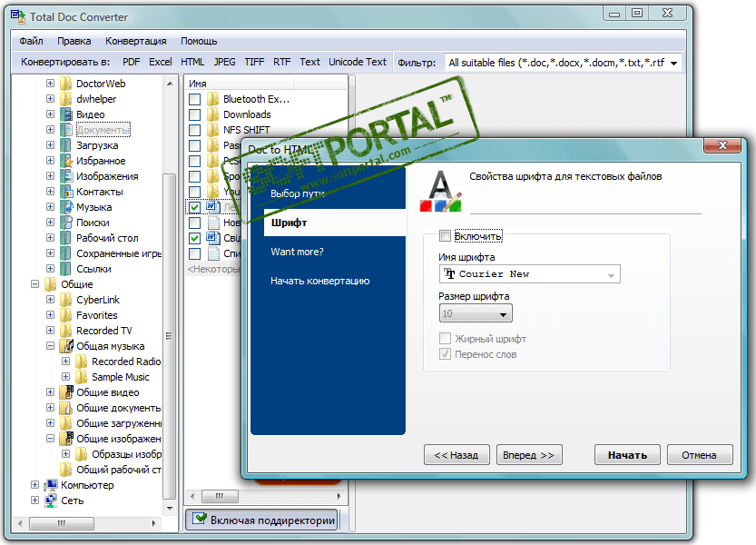
Task: Check the Downloads folder checkbox
Action: click(x=195, y=114)
